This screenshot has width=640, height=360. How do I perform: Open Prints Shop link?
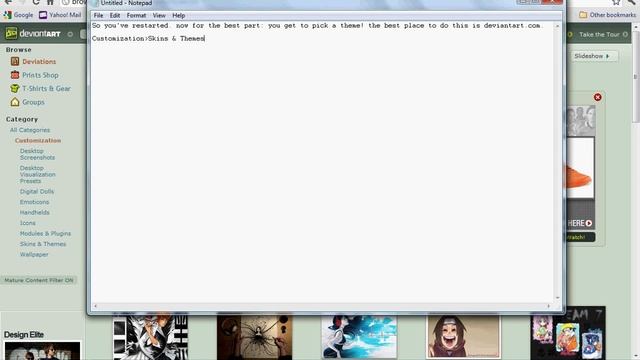coord(40,75)
